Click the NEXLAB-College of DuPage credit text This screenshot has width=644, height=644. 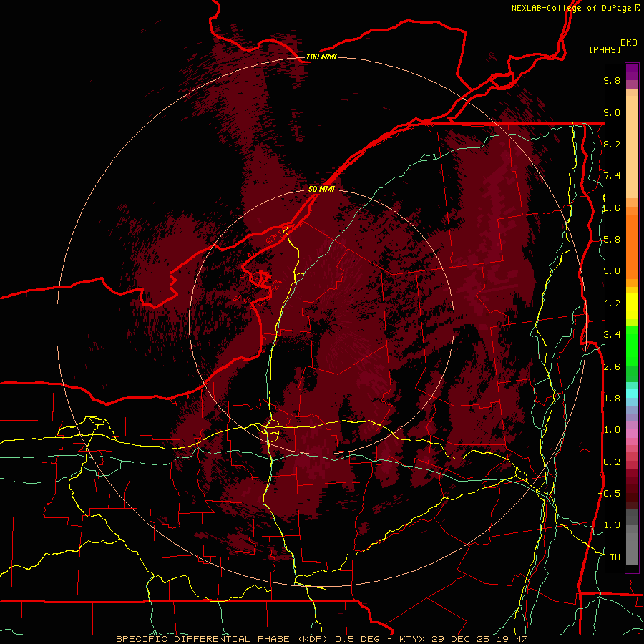(x=571, y=8)
